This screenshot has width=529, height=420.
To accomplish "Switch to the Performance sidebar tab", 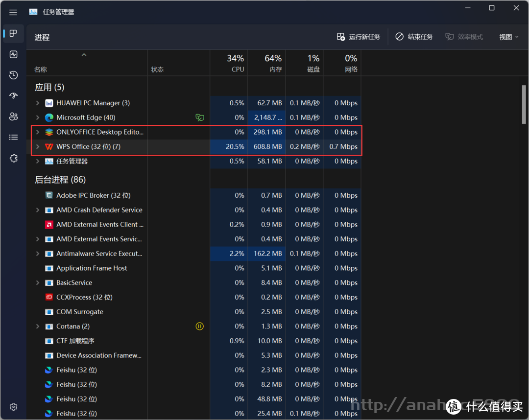I will click(13, 54).
